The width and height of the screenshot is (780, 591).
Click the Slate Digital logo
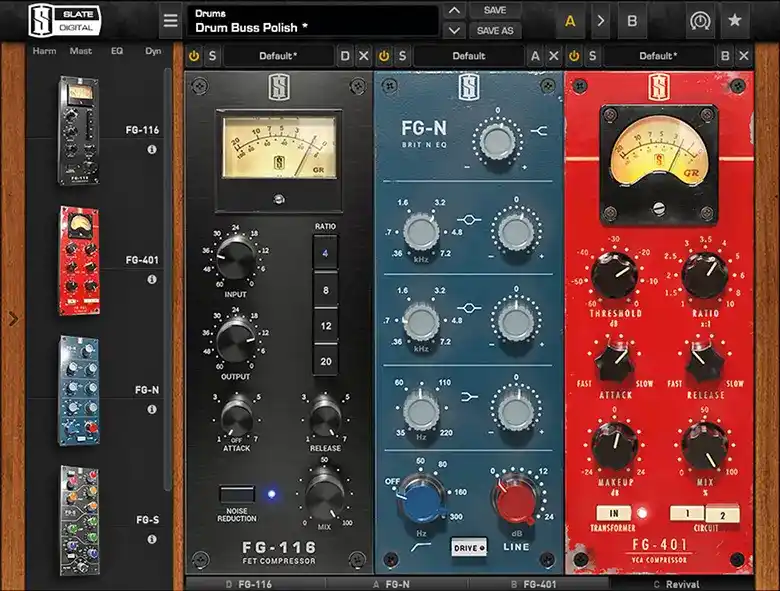[x=65, y=20]
